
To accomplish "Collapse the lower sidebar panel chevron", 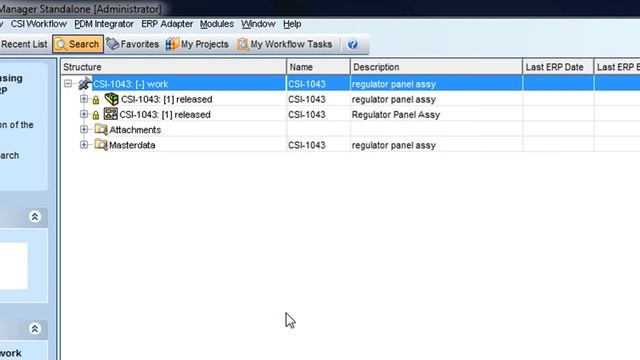I will [35, 329].
